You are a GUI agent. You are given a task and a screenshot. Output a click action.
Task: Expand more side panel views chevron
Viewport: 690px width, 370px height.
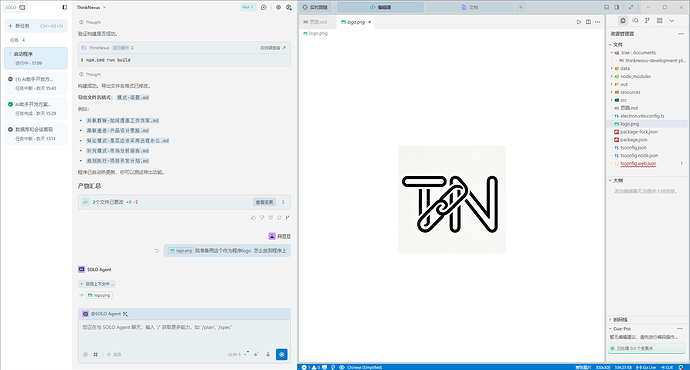pyautogui.click(x=672, y=21)
